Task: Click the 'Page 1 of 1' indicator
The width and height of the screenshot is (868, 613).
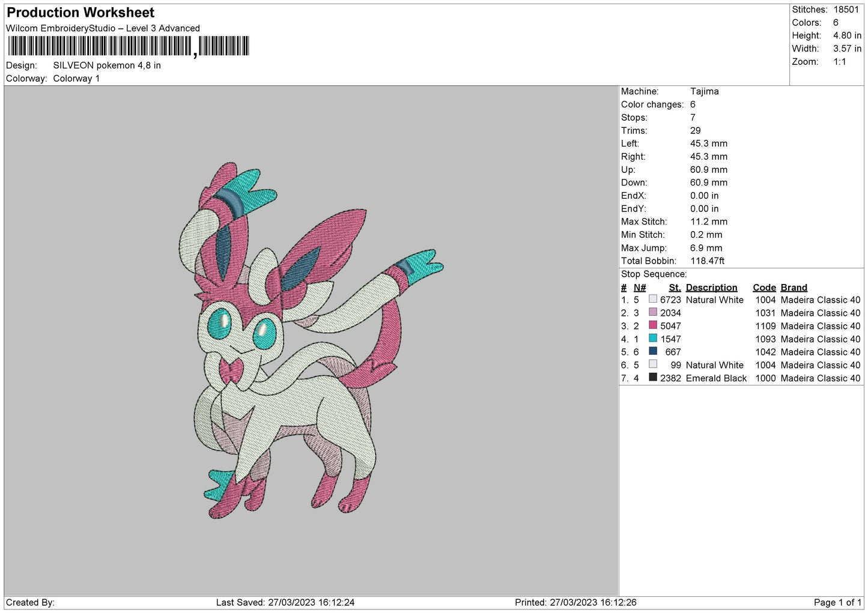Action: [x=837, y=602]
